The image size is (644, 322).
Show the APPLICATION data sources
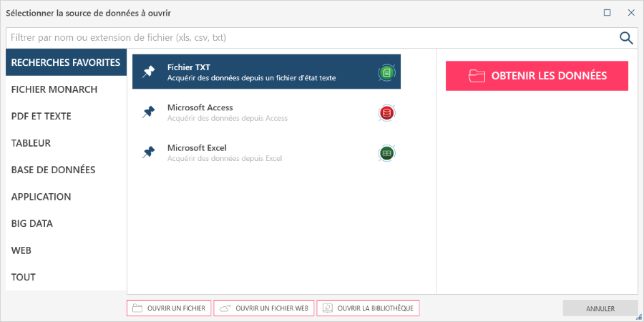click(42, 197)
